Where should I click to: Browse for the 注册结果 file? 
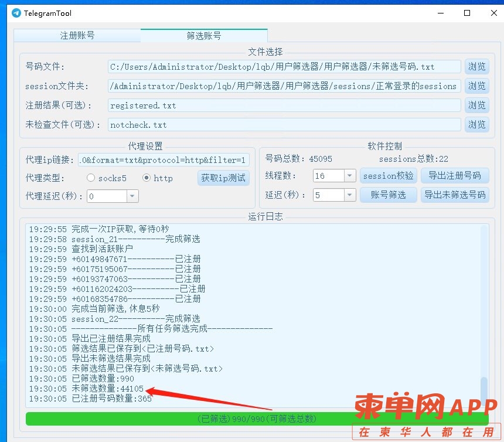coord(476,105)
